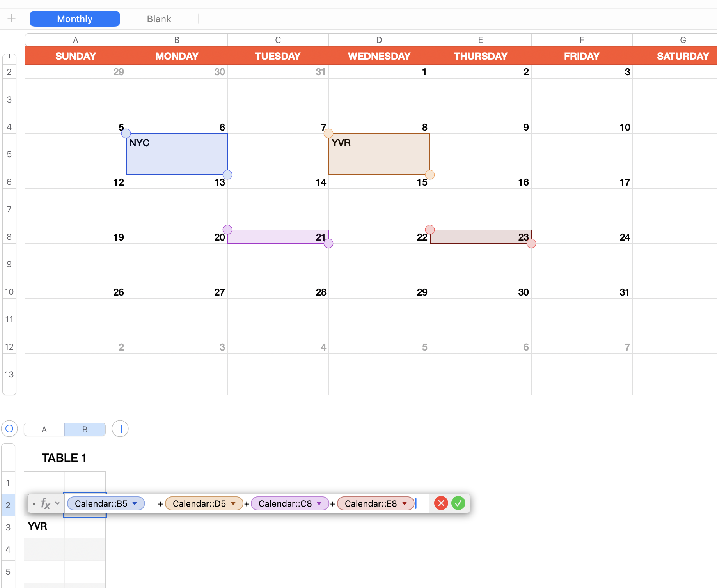The height and width of the screenshot is (588, 717).
Task: Open the fx function button
Action: [x=46, y=503]
